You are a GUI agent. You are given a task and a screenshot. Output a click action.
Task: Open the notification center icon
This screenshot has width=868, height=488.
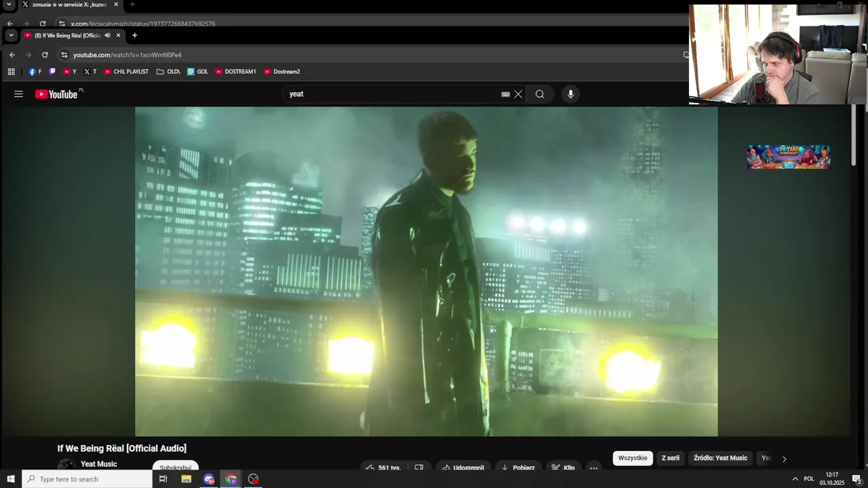click(856, 479)
